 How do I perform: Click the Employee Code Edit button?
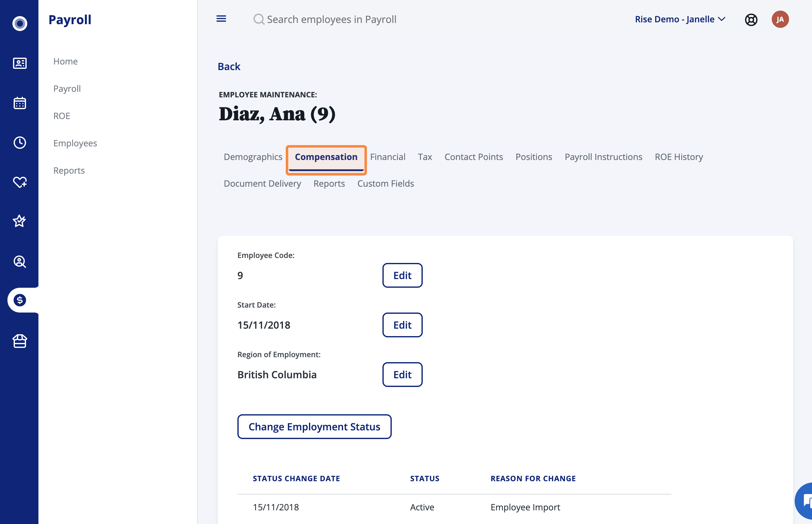pos(403,275)
